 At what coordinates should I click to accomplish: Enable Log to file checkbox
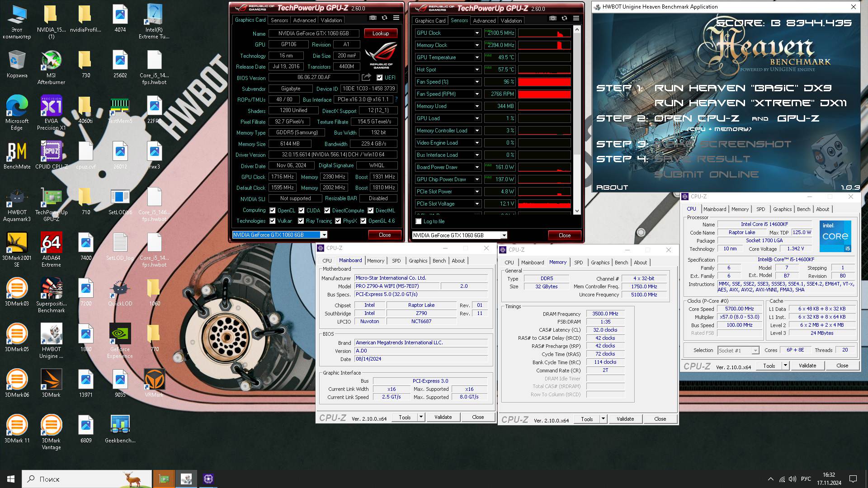pyautogui.click(x=419, y=221)
